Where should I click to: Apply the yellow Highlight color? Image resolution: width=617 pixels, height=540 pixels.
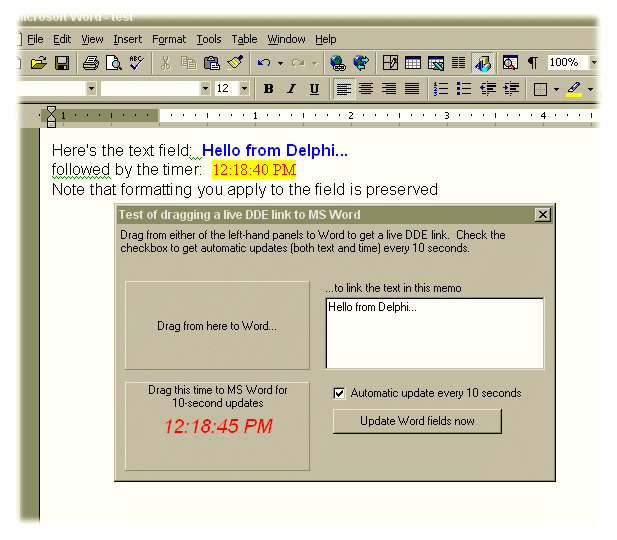pos(574,89)
